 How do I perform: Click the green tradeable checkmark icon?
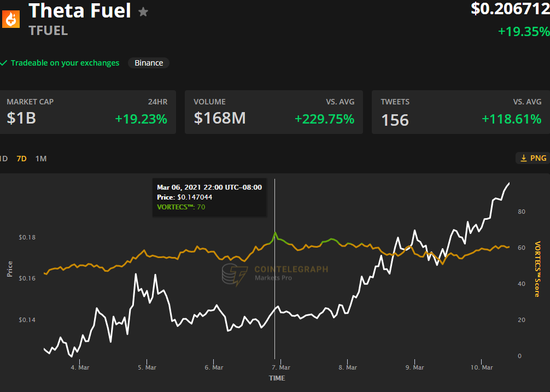pyautogui.click(x=4, y=63)
